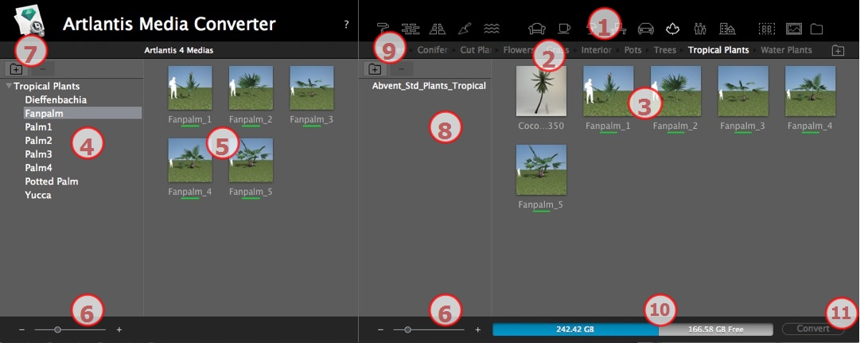
Task: Select the folder user category icon
Action: (x=816, y=29)
